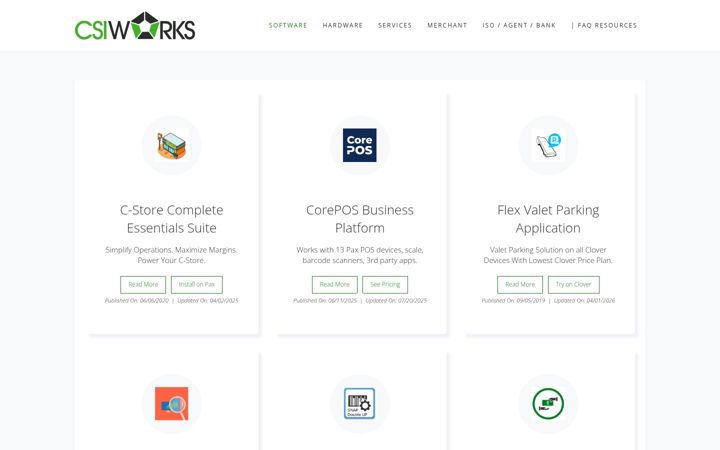720x450 pixels.
Task: Click the green circle cash icon
Action: click(548, 404)
